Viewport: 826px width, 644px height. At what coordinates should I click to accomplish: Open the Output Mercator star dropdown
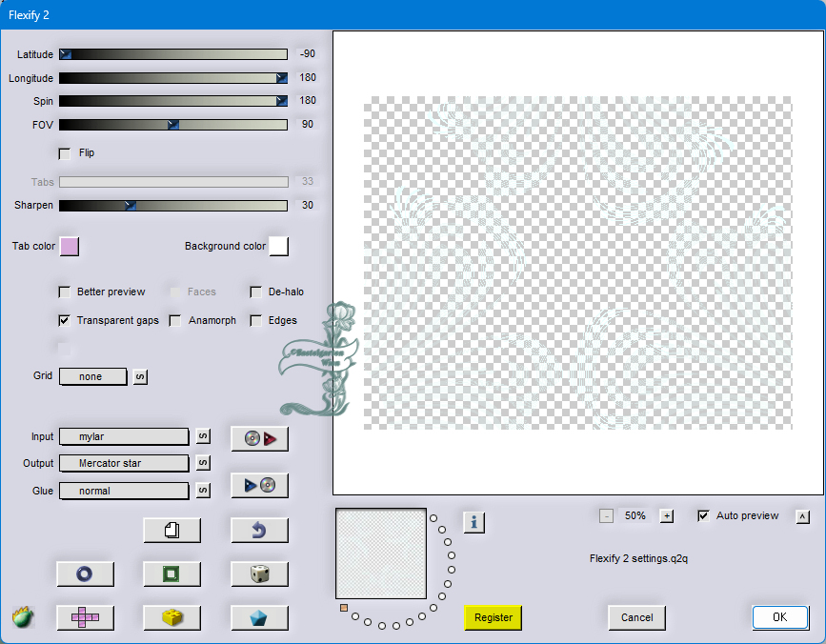click(x=124, y=463)
